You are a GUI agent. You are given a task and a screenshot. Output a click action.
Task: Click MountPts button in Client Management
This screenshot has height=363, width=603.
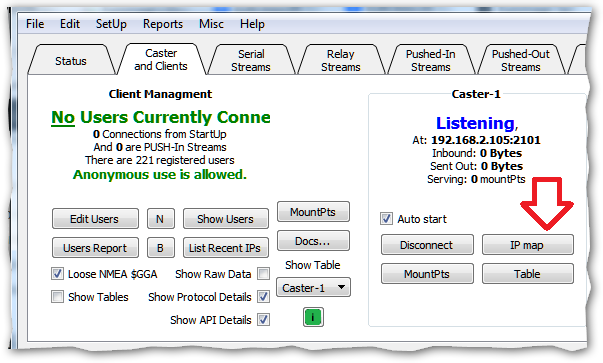point(313,211)
